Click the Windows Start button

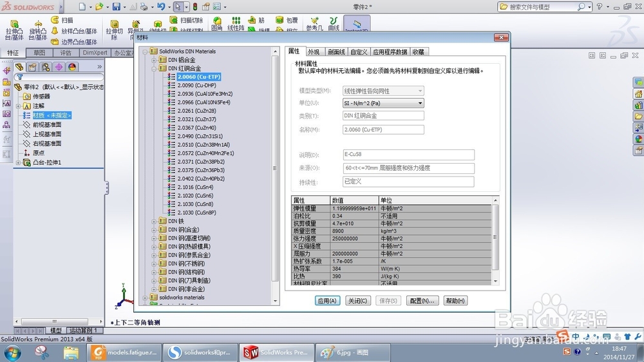[12, 352]
